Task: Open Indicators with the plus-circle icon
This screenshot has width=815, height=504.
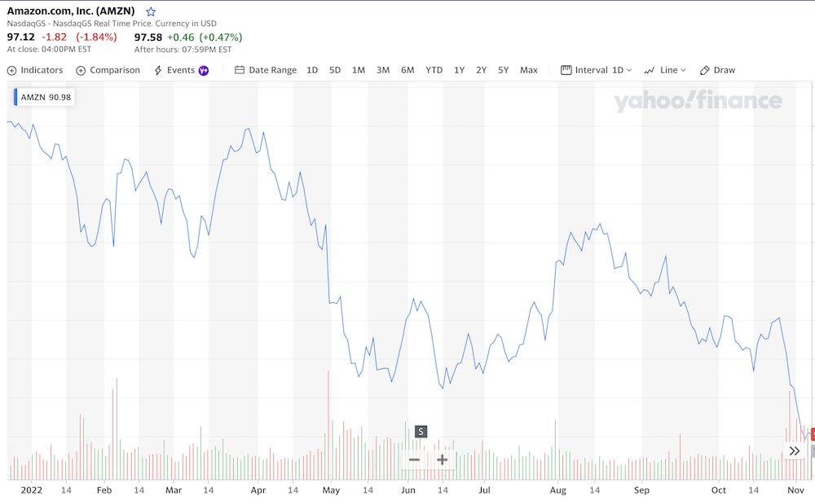Action: [x=35, y=70]
